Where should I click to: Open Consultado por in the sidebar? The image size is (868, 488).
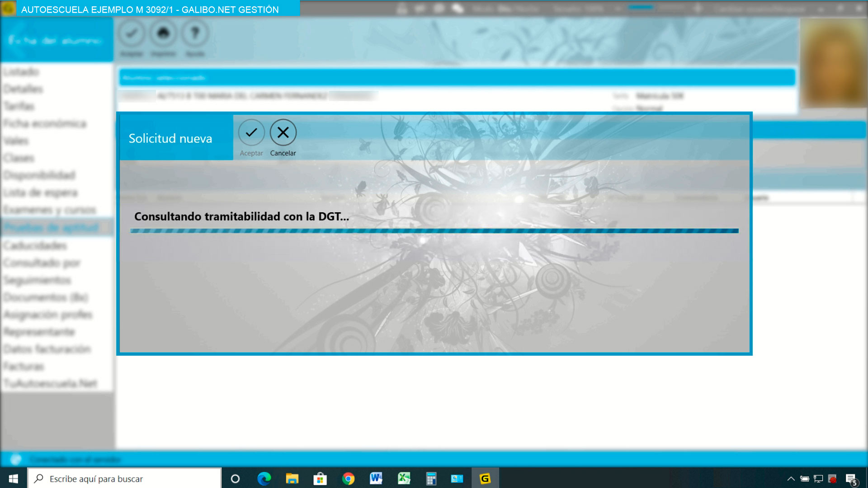[42, 263]
